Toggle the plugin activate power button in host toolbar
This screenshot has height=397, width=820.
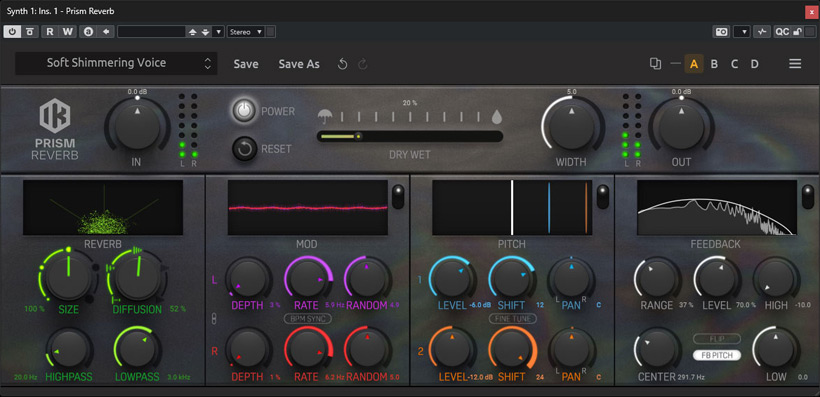12,32
